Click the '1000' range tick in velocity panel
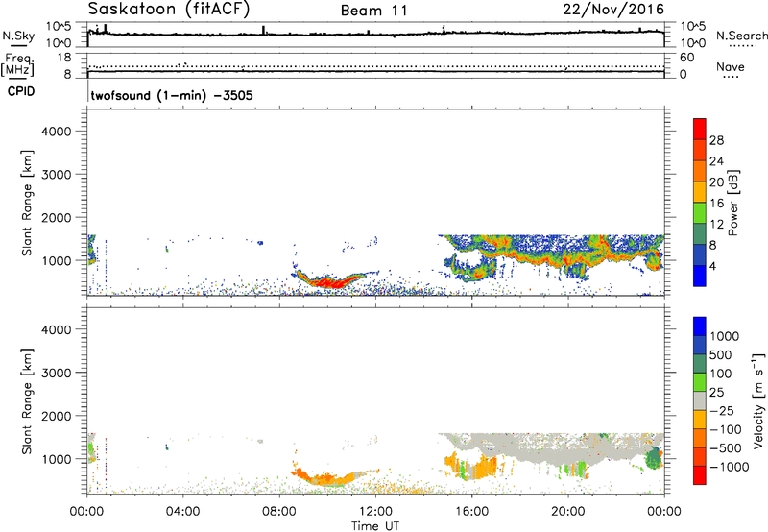This screenshot has width=768, height=532. click(x=57, y=459)
